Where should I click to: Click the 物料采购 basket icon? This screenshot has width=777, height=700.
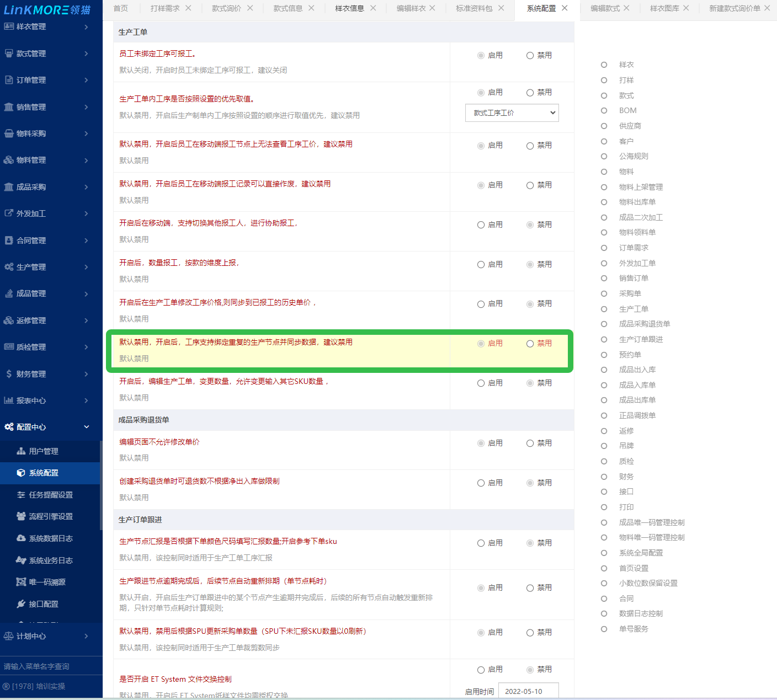click(9, 133)
